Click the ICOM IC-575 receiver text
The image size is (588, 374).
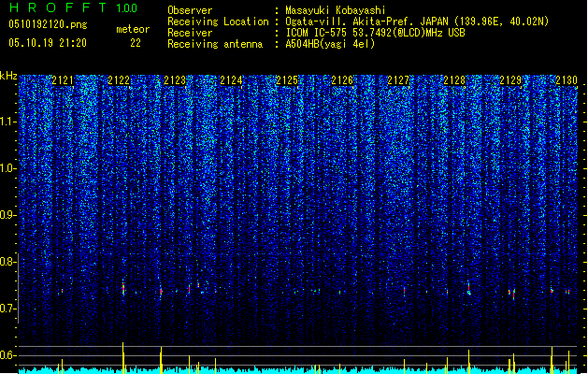[375, 33]
